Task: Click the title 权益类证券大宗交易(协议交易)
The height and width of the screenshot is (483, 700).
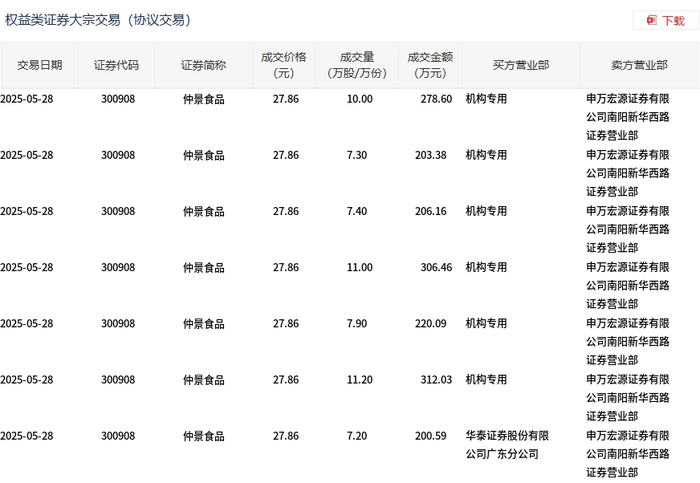Action: 98,20
